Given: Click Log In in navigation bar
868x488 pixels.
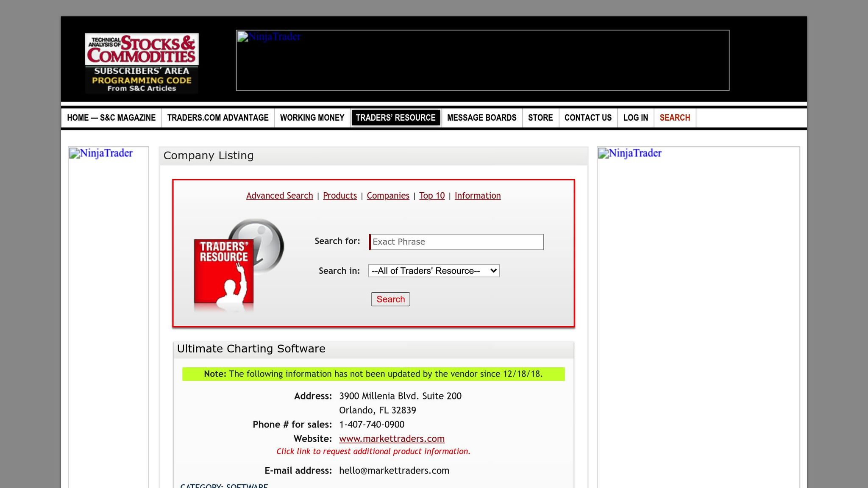Looking at the screenshot, I should click(636, 118).
